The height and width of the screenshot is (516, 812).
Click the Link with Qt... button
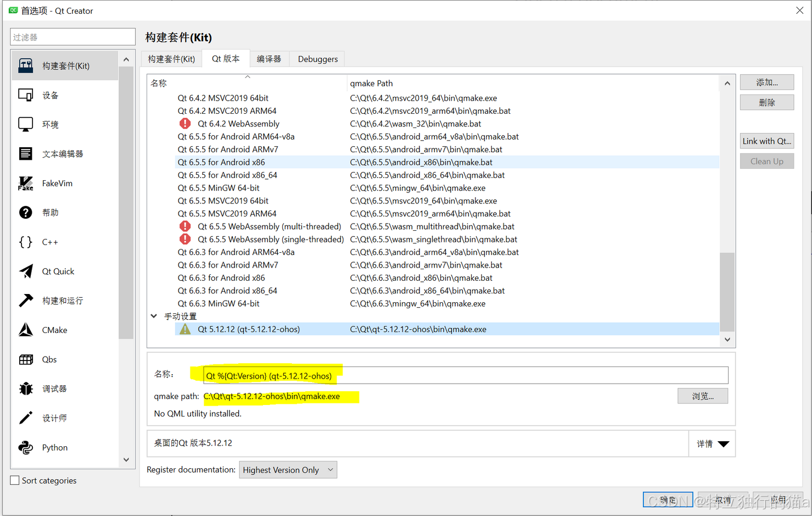point(767,141)
